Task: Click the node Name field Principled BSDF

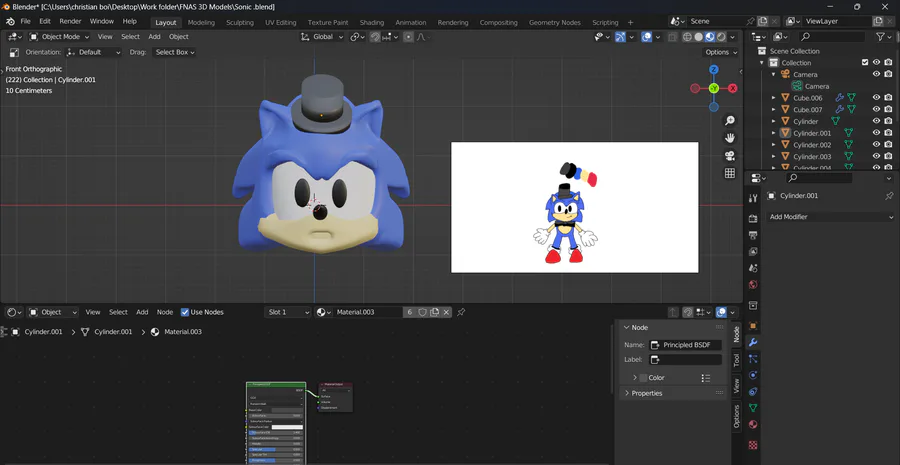Action: point(685,345)
